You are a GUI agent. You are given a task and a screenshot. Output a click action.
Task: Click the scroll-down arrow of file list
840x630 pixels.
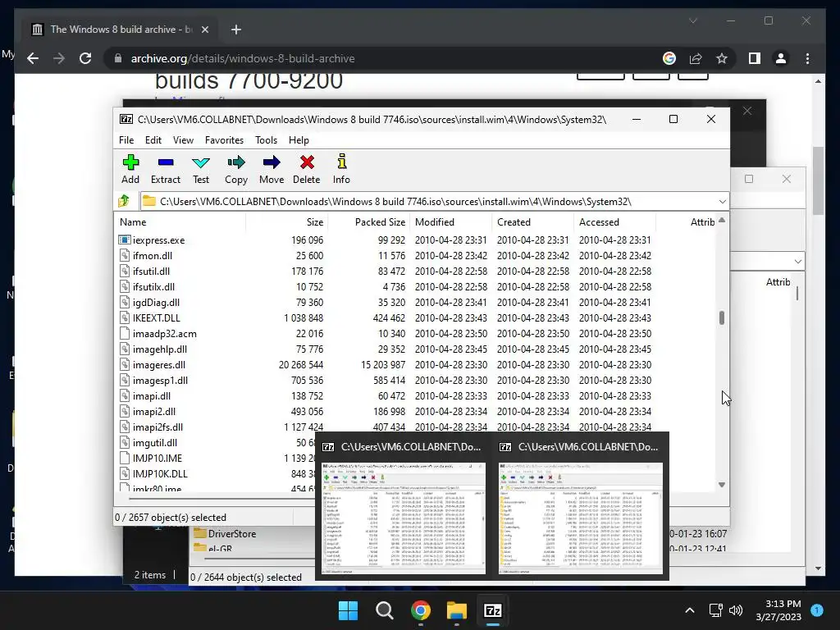pos(722,485)
